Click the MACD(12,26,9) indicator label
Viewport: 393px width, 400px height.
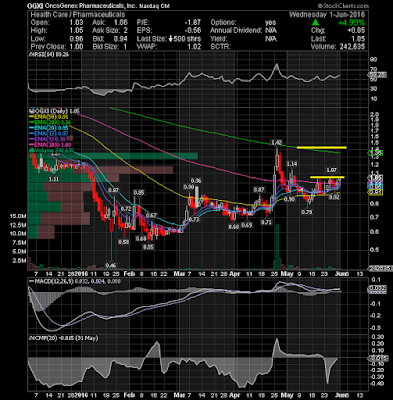(75, 281)
